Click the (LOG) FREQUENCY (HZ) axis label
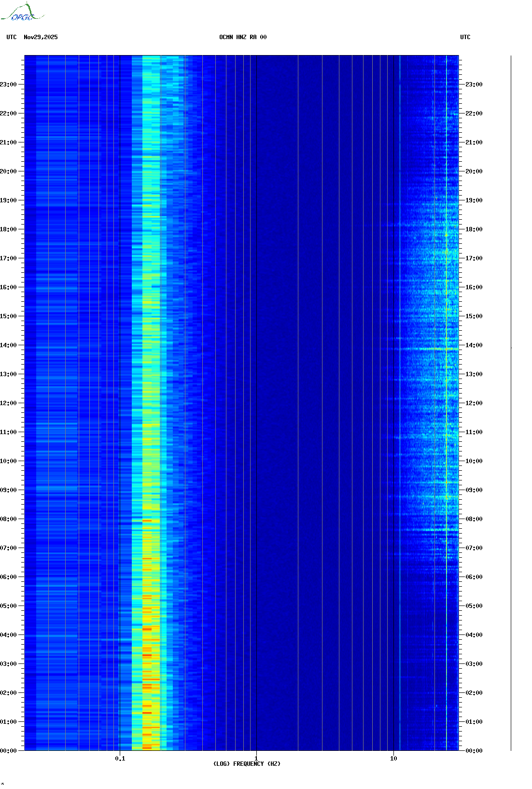 [247, 764]
